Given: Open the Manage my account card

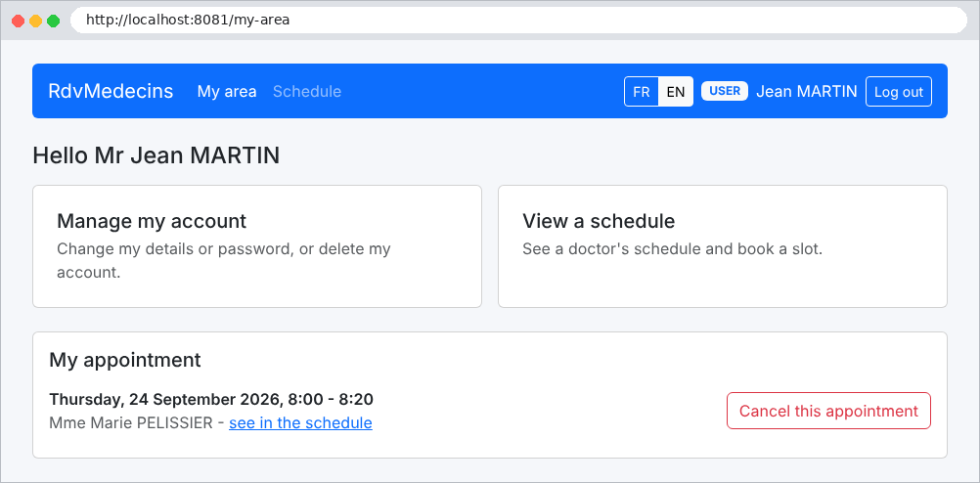Looking at the screenshot, I should click(x=257, y=246).
